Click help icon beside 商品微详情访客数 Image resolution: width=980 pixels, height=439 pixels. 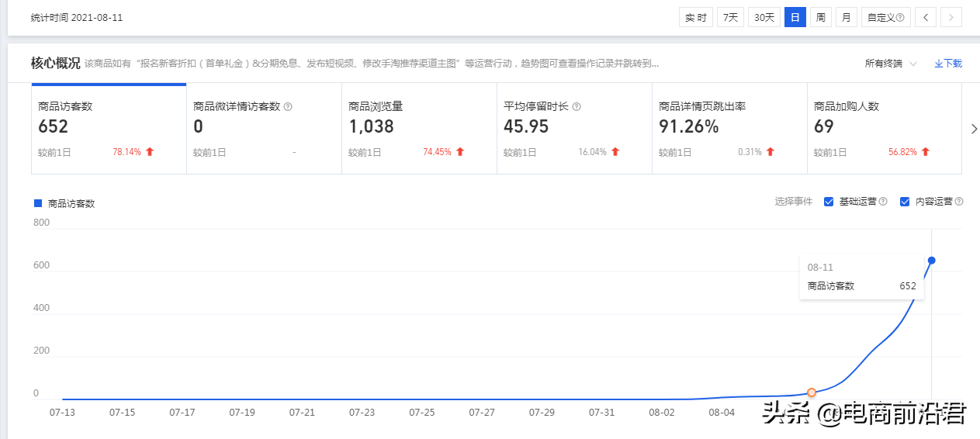(288, 107)
